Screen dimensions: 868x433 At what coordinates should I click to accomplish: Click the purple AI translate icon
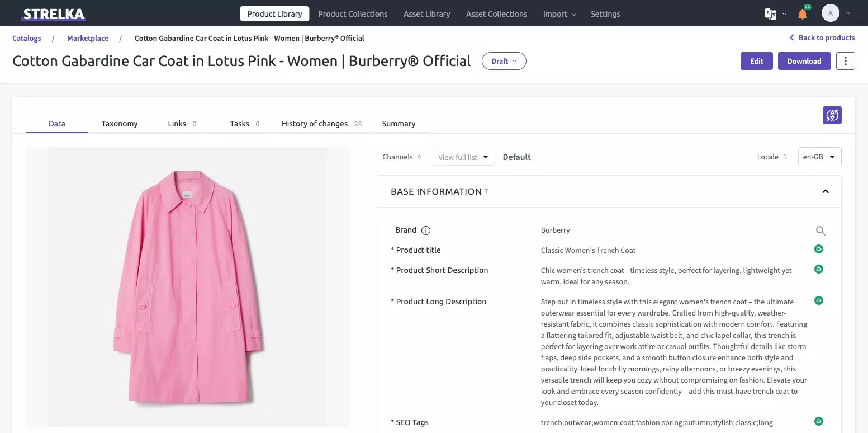click(x=832, y=115)
